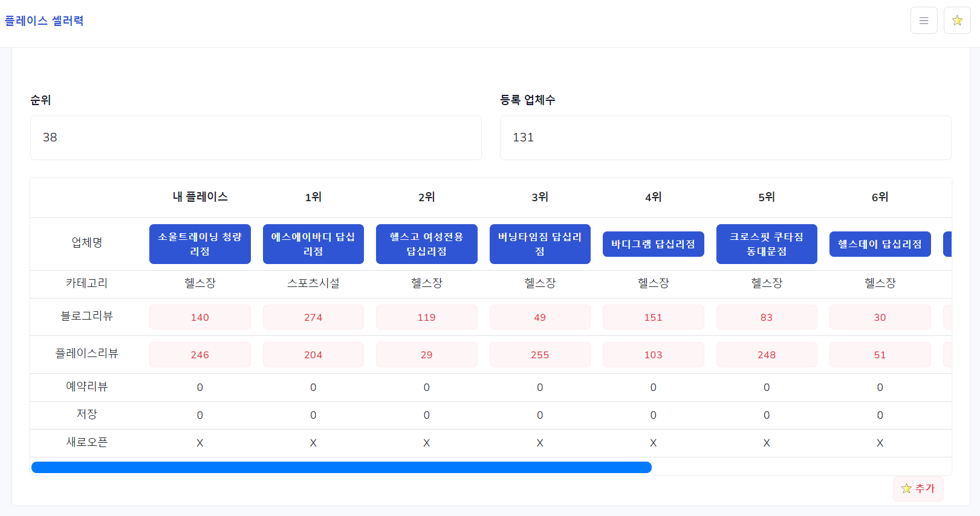This screenshot has height=516, width=980.
Task: Select blog review value 119
Action: (x=427, y=317)
